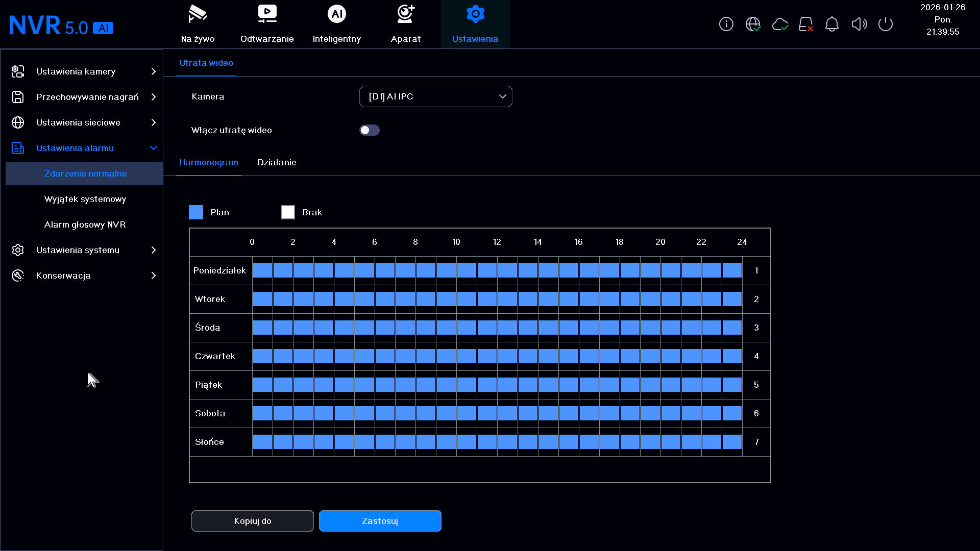Click the Przechowywanie nagrań disk icon
Viewport: 980px width, 551px height.
pyautogui.click(x=18, y=97)
